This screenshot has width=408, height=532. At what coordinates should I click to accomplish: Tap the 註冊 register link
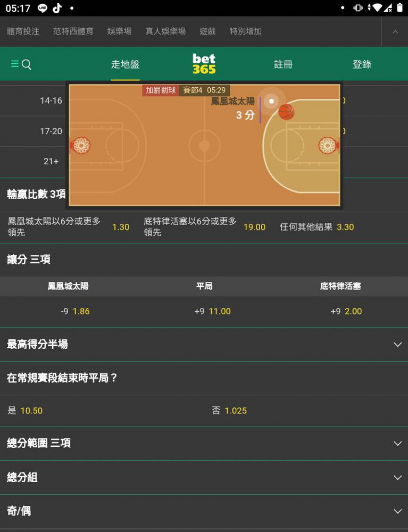[x=283, y=64]
